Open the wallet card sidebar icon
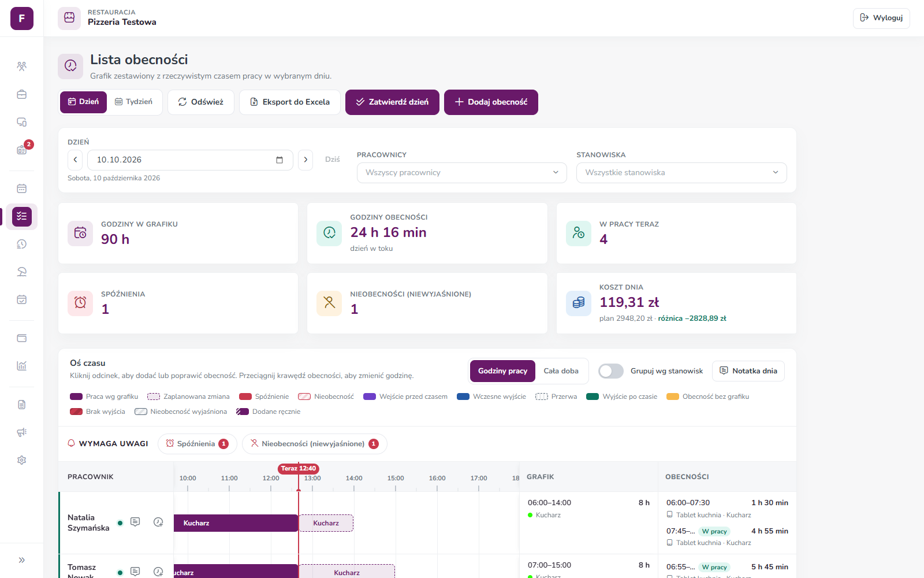This screenshot has height=578, width=924. click(x=21, y=338)
